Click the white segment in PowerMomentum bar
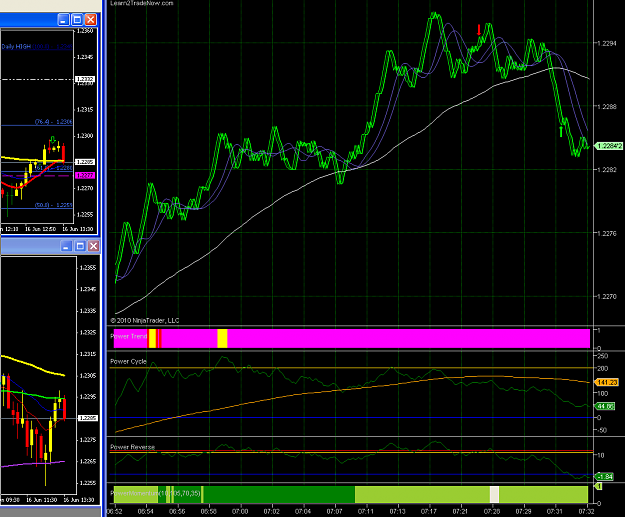This screenshot has width=625, height=517. point(494,494)
